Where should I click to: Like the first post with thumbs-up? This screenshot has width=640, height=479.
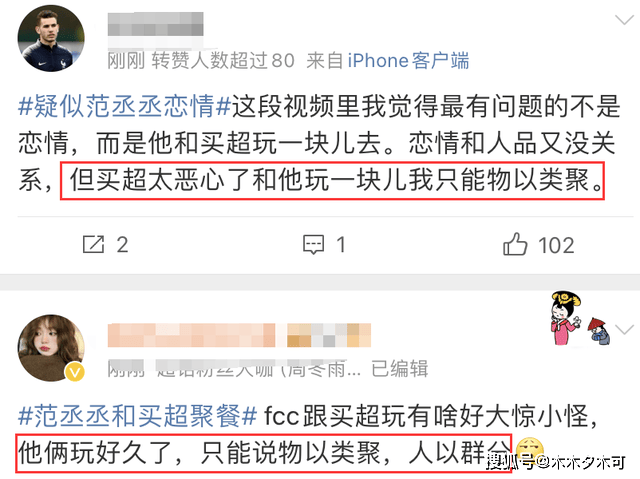(x=515, y=244)
